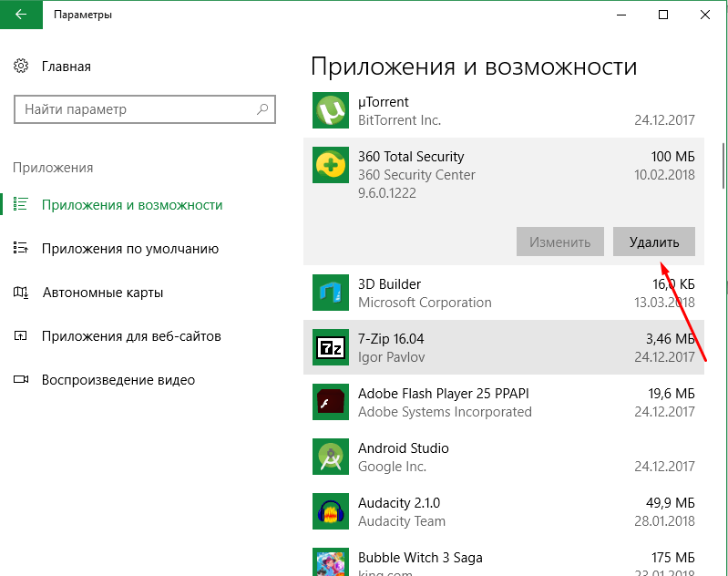Click the search magnifier icon

tap(262, 109)
